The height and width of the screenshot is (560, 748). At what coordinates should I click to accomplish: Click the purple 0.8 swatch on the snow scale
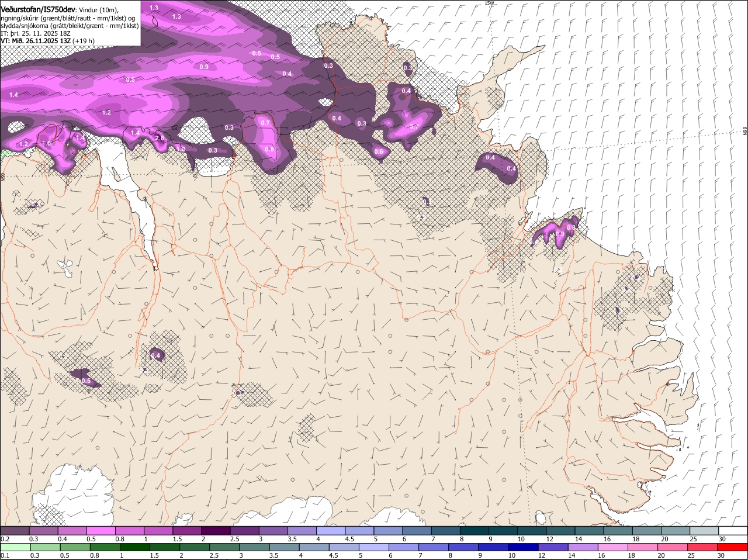[129, 531]
